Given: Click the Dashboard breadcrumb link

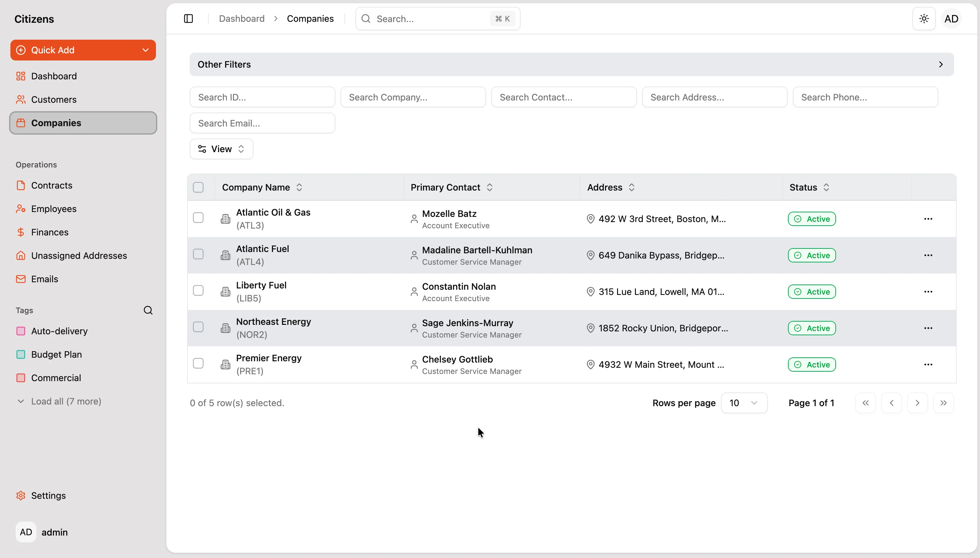Looking at the screenshot, I should click(x=242, y=19).
